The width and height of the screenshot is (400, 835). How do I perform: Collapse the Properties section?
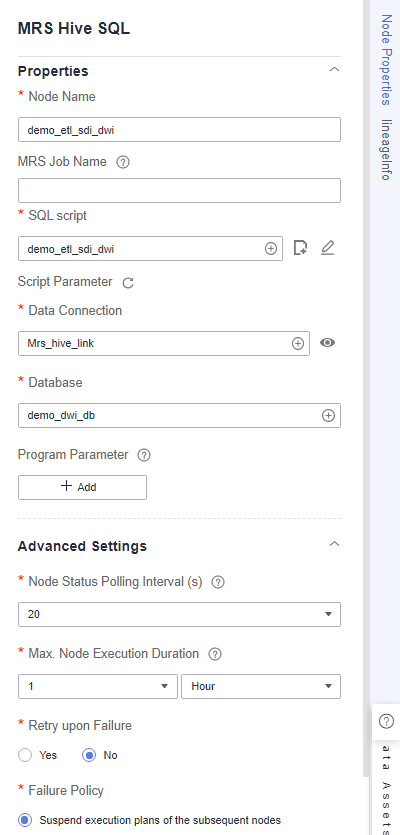click(x=334, y=70)
